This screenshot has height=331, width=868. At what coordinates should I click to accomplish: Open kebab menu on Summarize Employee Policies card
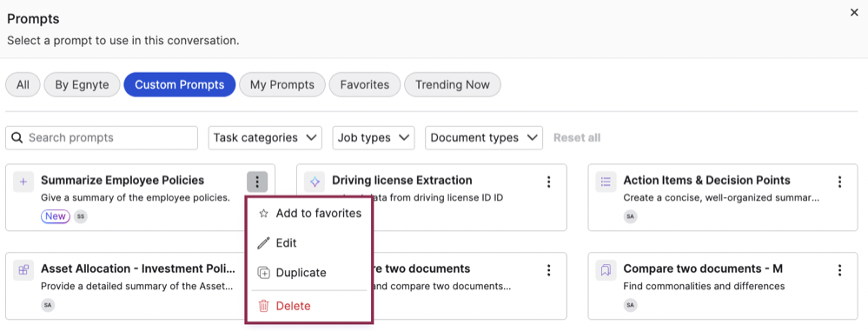tap(257, 182)
